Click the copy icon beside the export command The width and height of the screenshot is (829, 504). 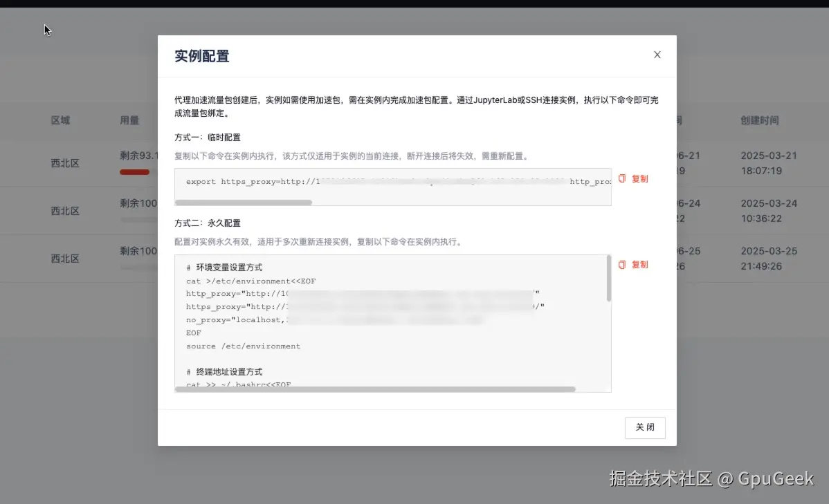point(622,178)
